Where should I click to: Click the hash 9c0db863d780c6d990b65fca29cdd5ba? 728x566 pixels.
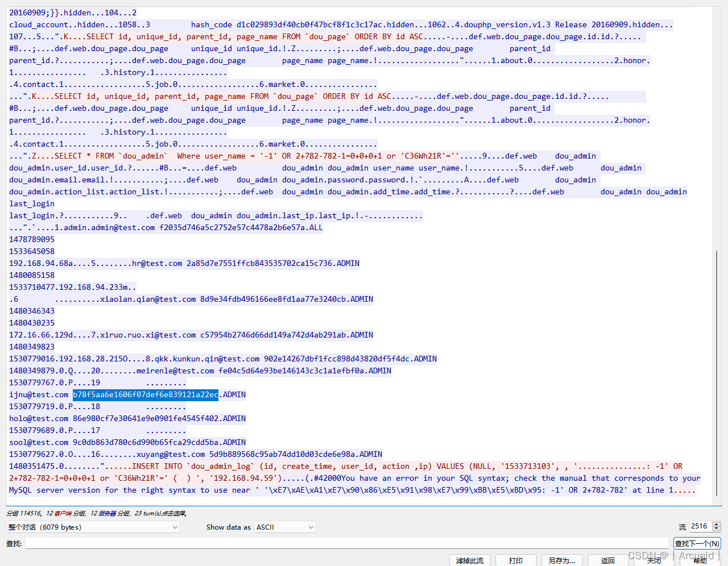coord(146,442)
